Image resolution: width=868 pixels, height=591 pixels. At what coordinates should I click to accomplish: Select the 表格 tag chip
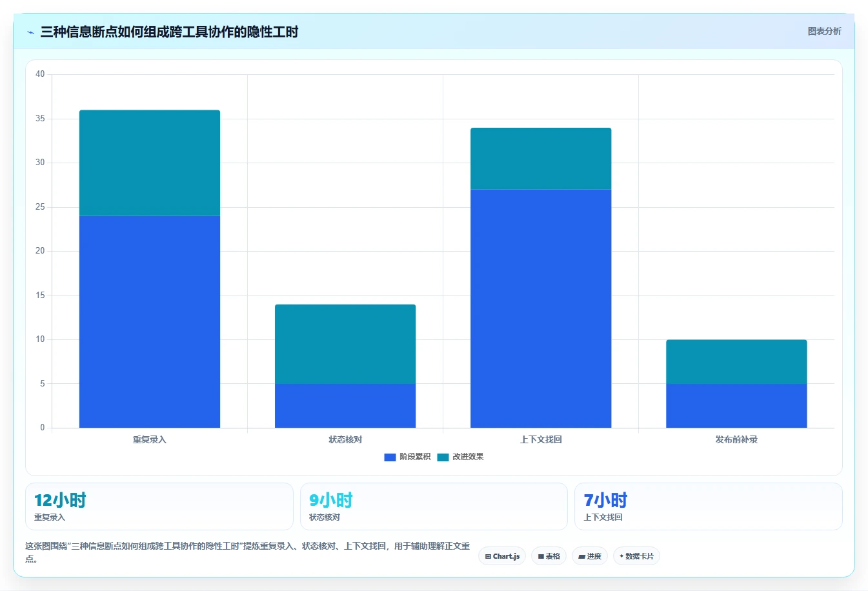point(549,556)
